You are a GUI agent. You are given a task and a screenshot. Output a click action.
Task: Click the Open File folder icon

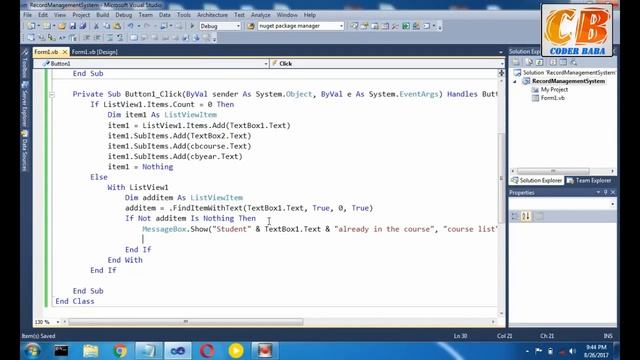pos(62,26)
